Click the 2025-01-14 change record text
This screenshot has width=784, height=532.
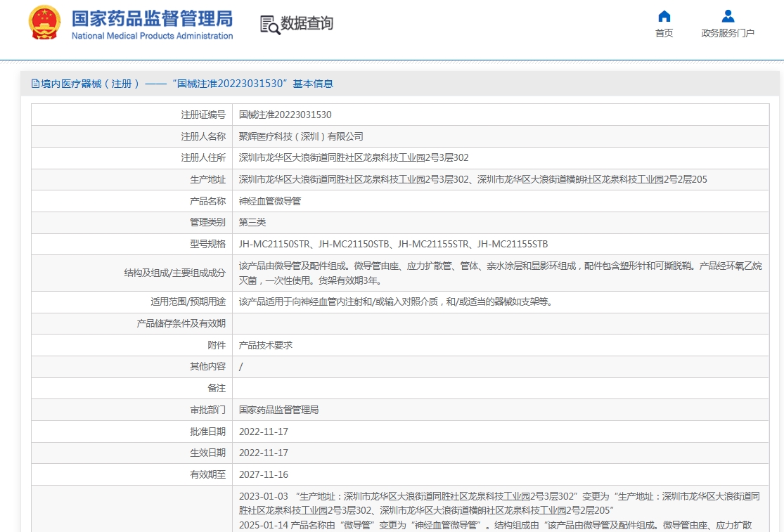pyautogui.click(x=495, y=525)
